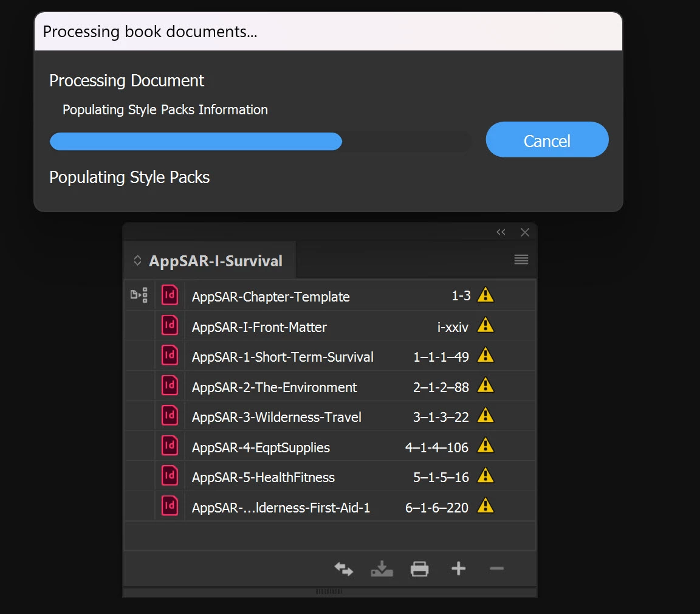Click the warning icon on Wilderness-First-Aid-1 row
The image size is (700, 614).
(486, 506)
